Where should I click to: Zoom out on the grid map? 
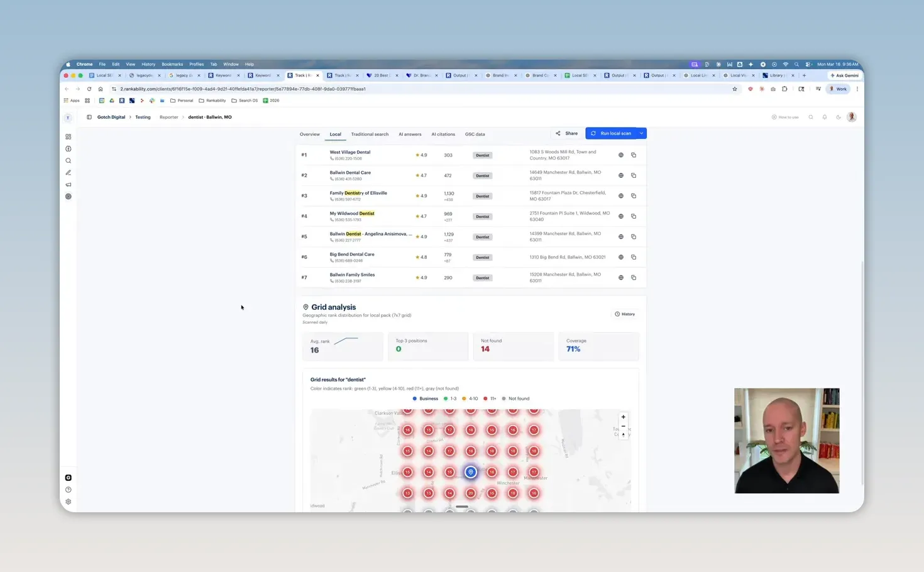624,426
